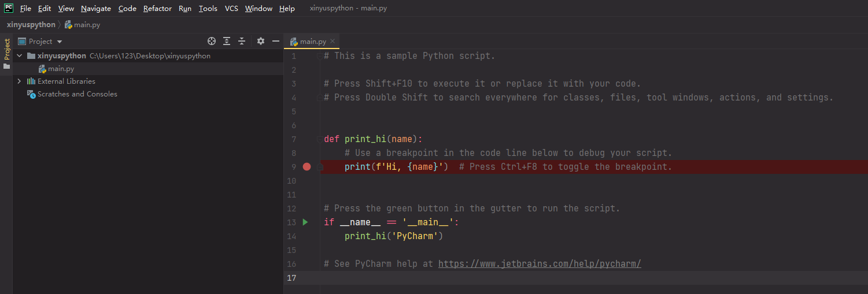
Task: Click the "'__main__'" string on line 13
Action: tap(428, 222)
